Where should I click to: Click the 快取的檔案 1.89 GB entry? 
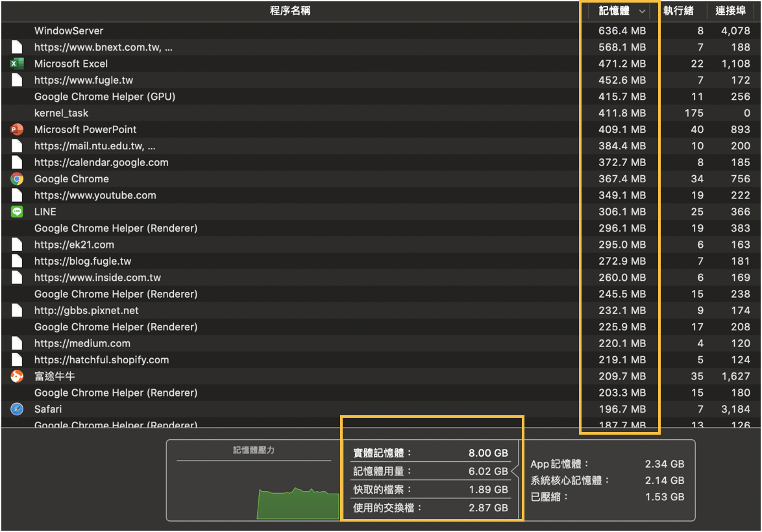click(x=430, y=490)
